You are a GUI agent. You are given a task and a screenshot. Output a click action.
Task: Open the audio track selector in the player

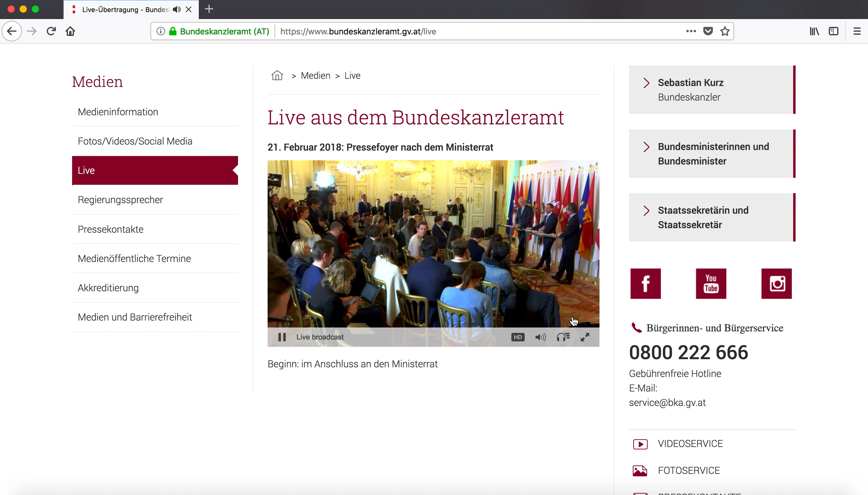click(x=563, y=337)
